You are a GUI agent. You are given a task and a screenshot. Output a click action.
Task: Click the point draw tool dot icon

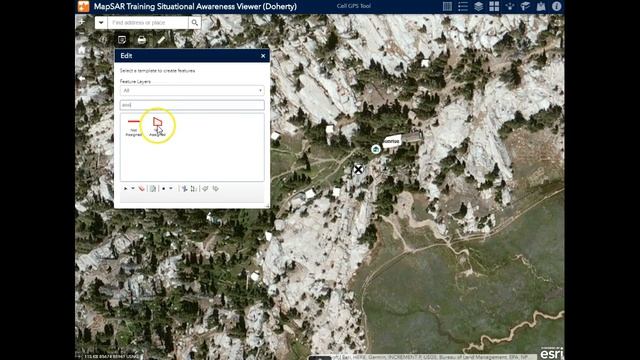pos(164,189)
